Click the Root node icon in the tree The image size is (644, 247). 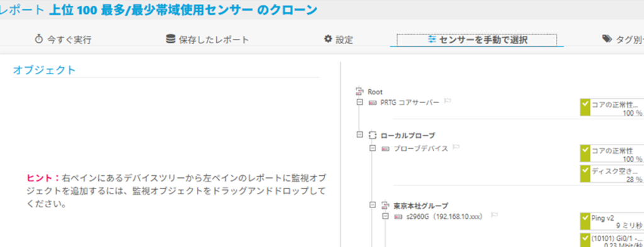[x=360, y=92]
